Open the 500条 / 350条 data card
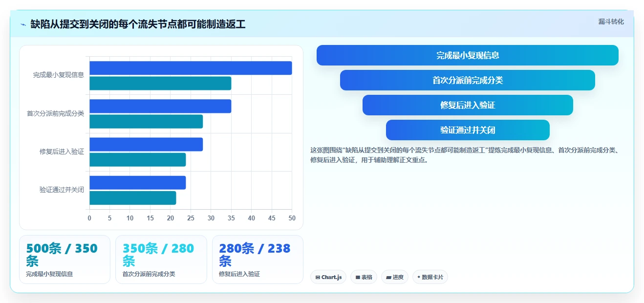This screenshot has height=303, width=644. click(x=64, y=260)
